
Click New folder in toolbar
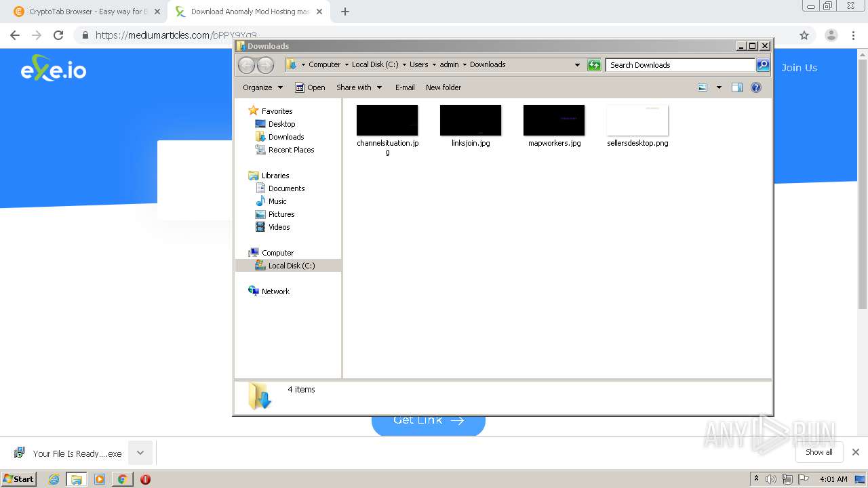443,87
